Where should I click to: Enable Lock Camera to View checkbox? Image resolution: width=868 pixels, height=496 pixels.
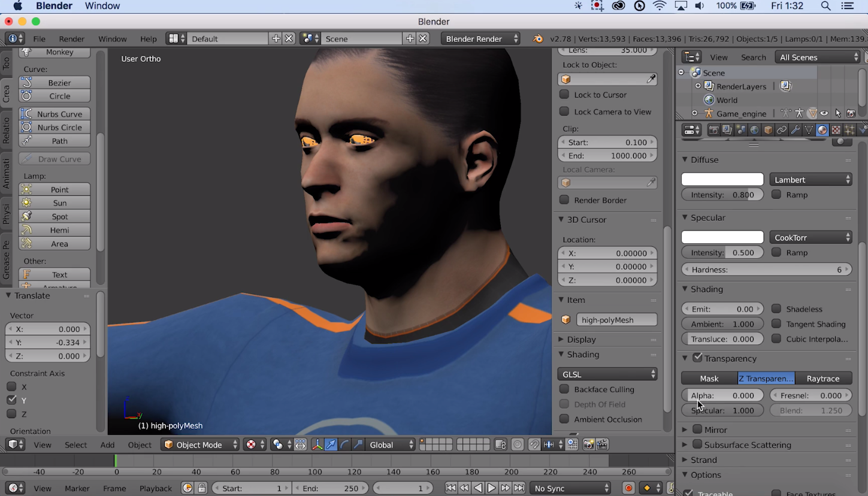(564, 111)
